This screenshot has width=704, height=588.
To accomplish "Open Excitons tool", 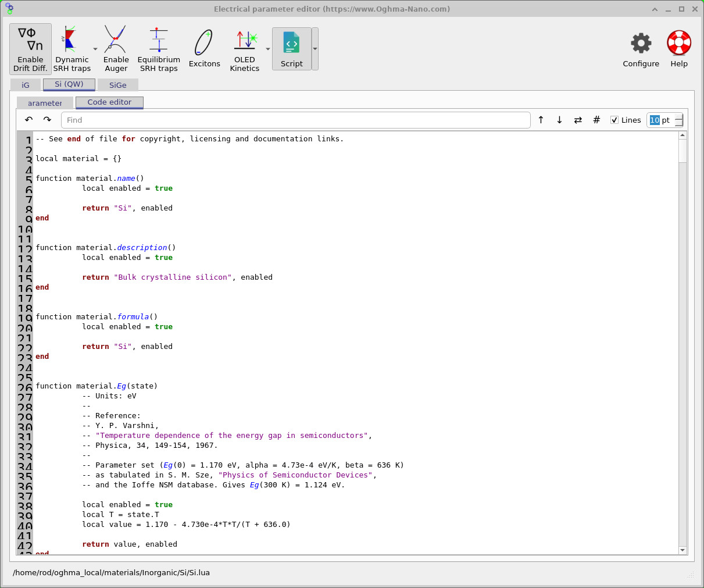I will [205, 49].
